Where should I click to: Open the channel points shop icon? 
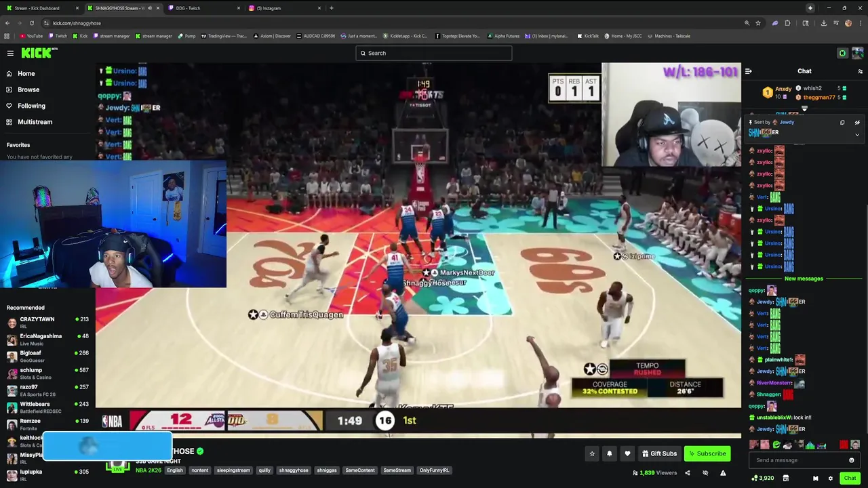(785, 479)
